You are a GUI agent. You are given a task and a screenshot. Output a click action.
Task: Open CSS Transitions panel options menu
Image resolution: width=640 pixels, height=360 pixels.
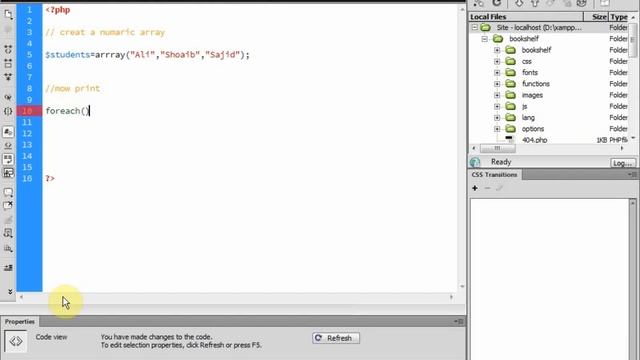[633, 174]
